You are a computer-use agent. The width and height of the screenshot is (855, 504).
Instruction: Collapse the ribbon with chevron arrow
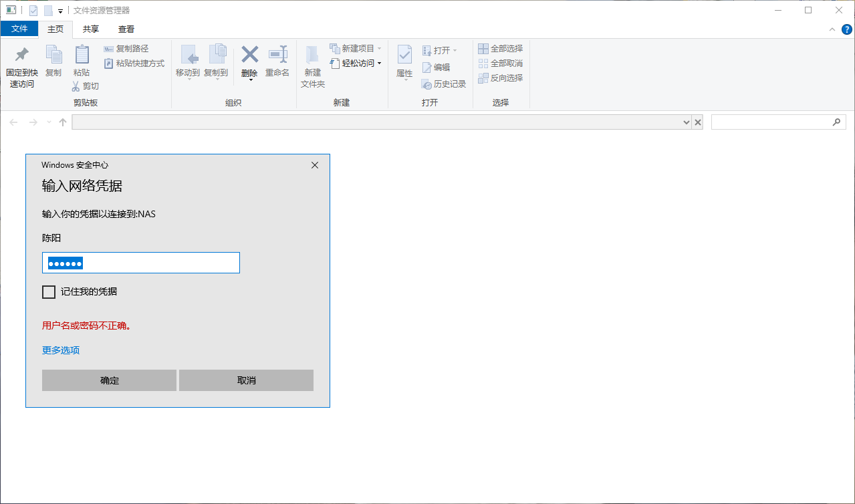(x=832, y=29)
